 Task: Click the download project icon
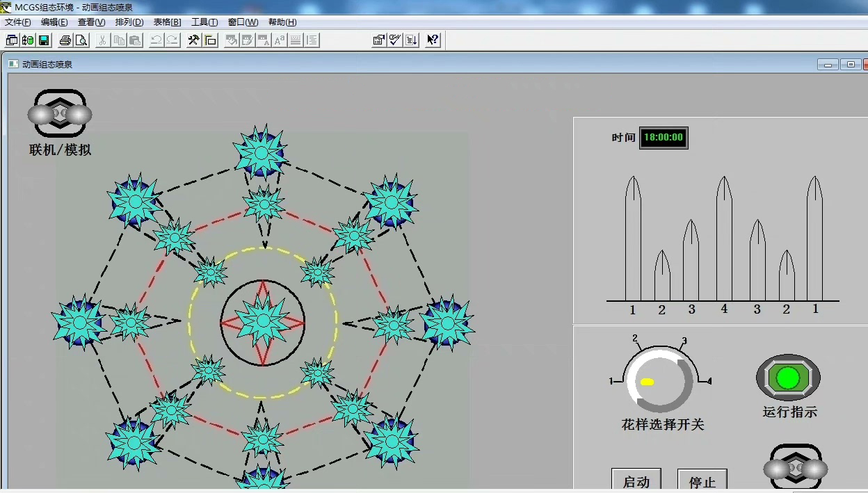pyautogui.click(x=411, y=40)
